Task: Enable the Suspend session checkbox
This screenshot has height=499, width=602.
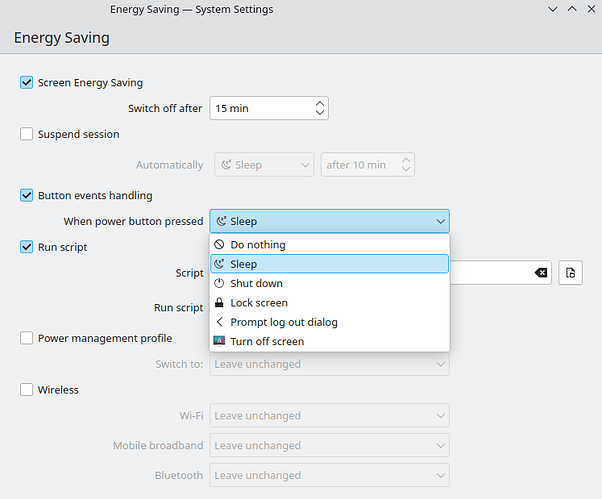Action: coord(27,134)
